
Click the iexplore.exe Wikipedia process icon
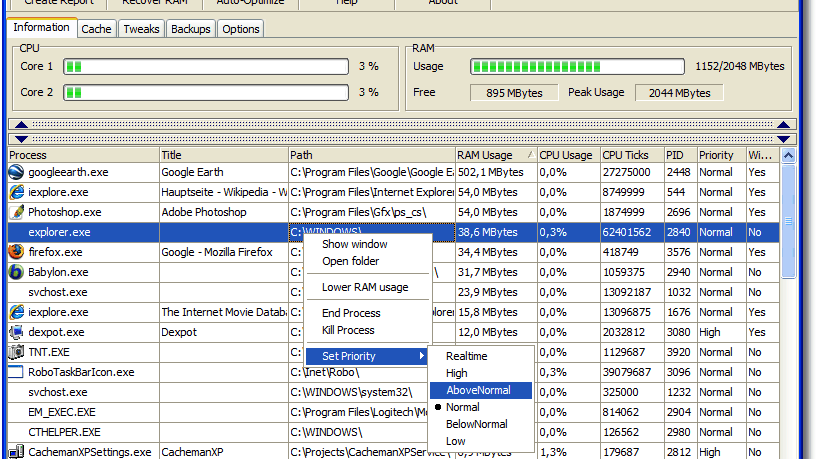16,192
